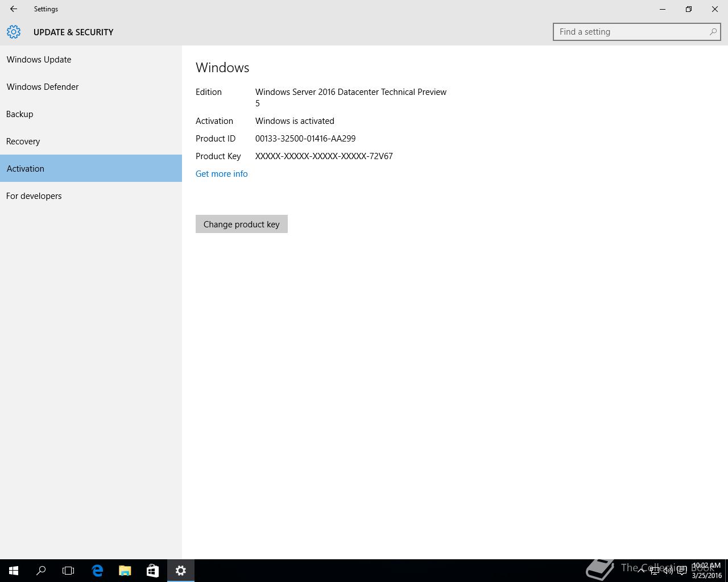Go back with the Settings arrow

(x=14, y=9)
